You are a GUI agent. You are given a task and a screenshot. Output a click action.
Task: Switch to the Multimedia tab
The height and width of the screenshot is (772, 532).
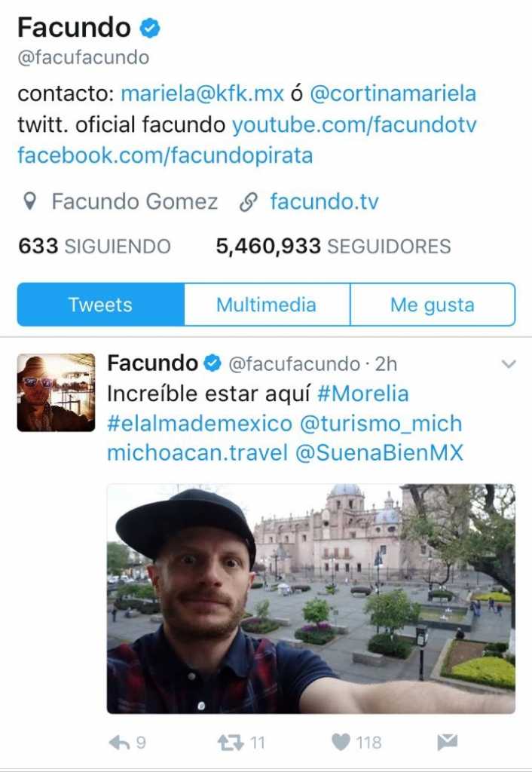coord(267,305)
